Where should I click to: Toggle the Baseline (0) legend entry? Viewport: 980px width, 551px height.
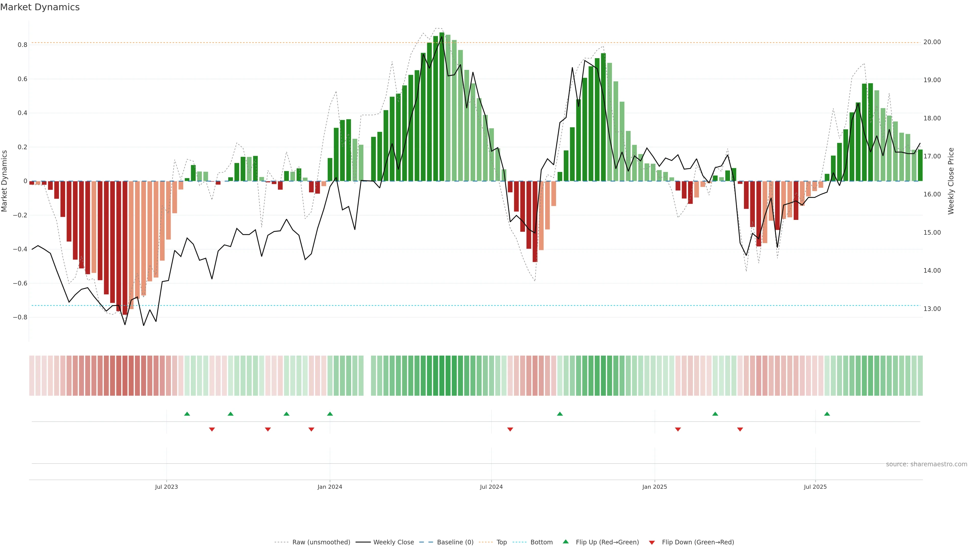pos(455,542)
